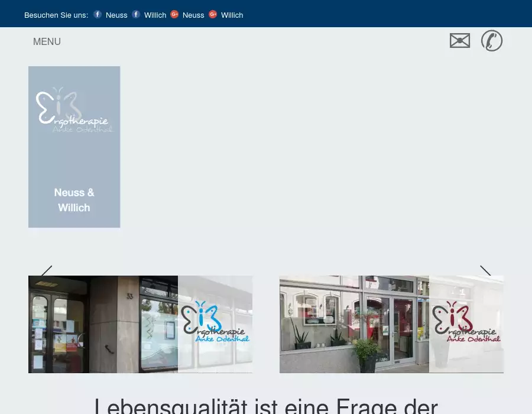
Task: Click the Google+ icon before second Neuss
Action: [x=174, y=15]
